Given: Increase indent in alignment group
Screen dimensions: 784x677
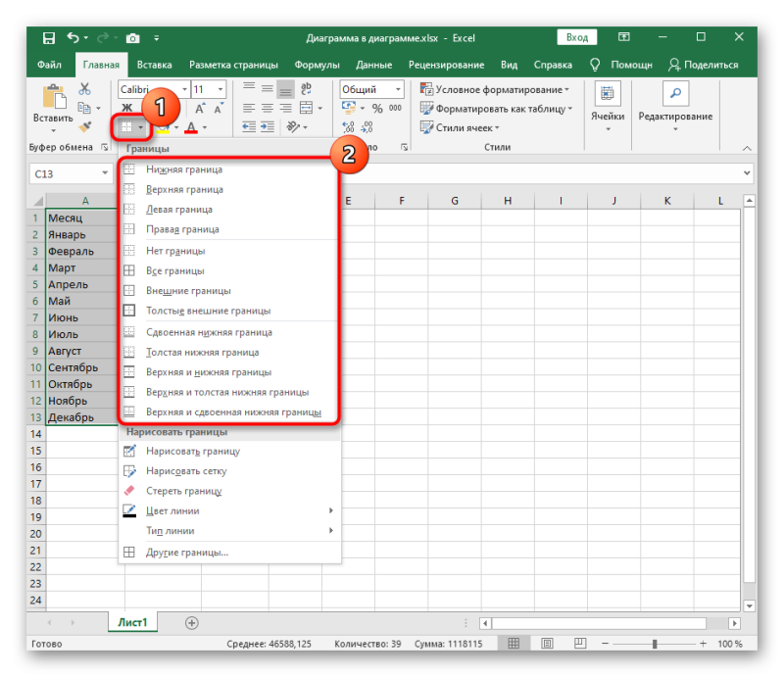Looking at the screenshot, I should [x=268, y=127].
